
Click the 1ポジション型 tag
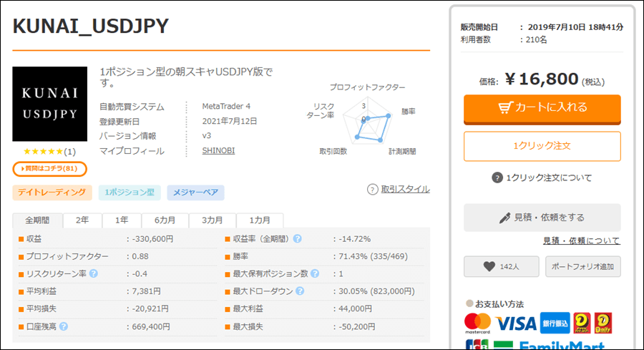pyautogui.click(x=130, y=193)
